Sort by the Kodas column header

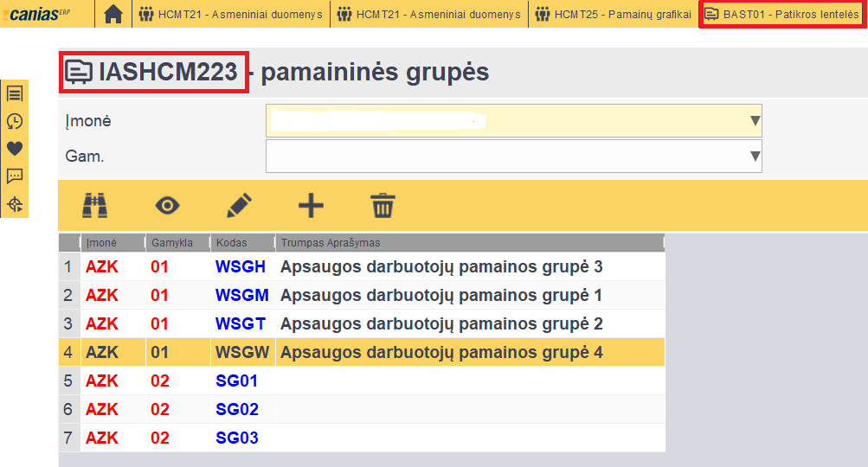(232, 243)
